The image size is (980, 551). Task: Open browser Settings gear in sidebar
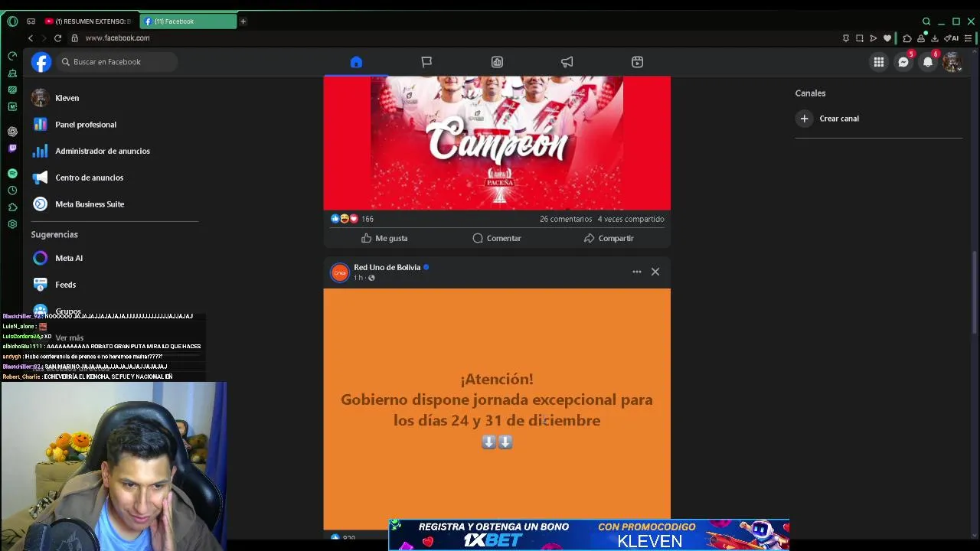pyautogui.click(x=12, y=224)
